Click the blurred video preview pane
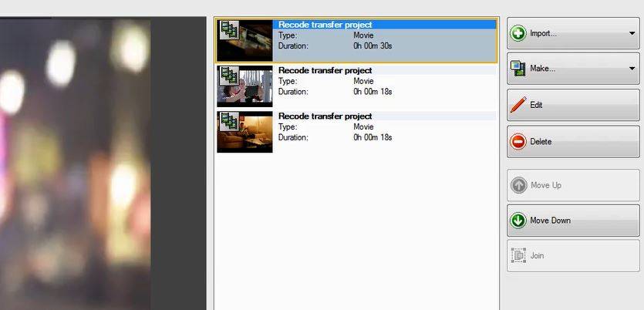The height and width of the screenshot is (310, 644). point(75,163)
